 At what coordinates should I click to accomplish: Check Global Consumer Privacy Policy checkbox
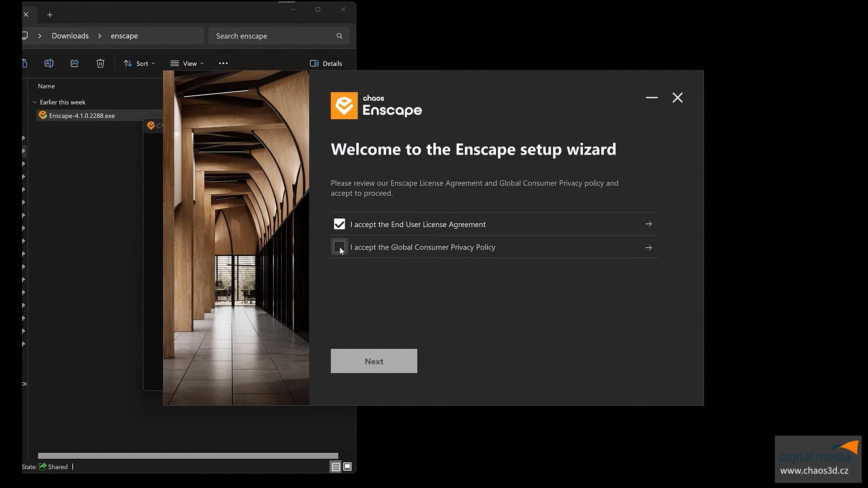[339, 247]
